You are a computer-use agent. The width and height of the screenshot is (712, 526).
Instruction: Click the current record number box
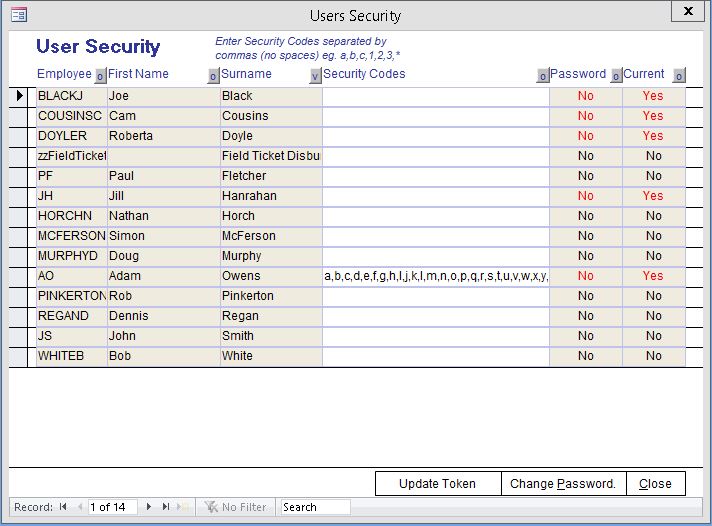click(x=114, y=507)
